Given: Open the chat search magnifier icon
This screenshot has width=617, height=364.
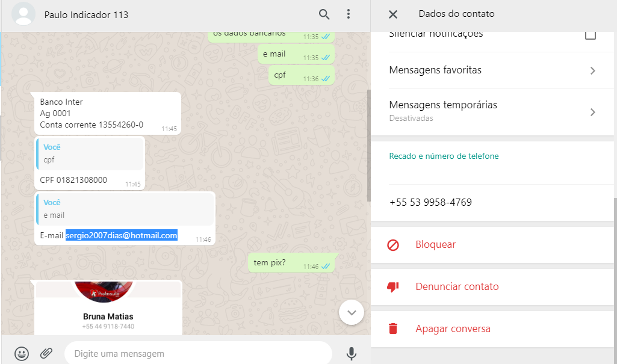Looking at the screenshot, I should [x=324, y=14].
